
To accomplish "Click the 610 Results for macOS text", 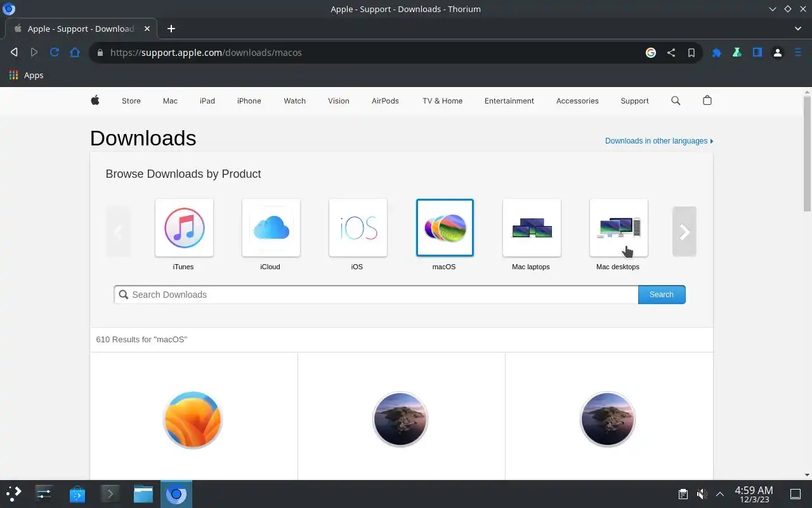I will pos(141,340).
